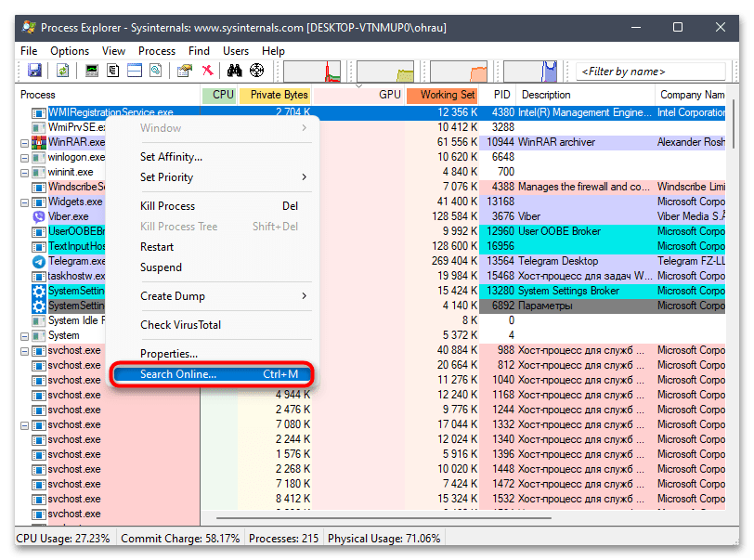Click the Telegram.exe process icon
This screenshot has width=754, height=560.
tap(39, 261)
